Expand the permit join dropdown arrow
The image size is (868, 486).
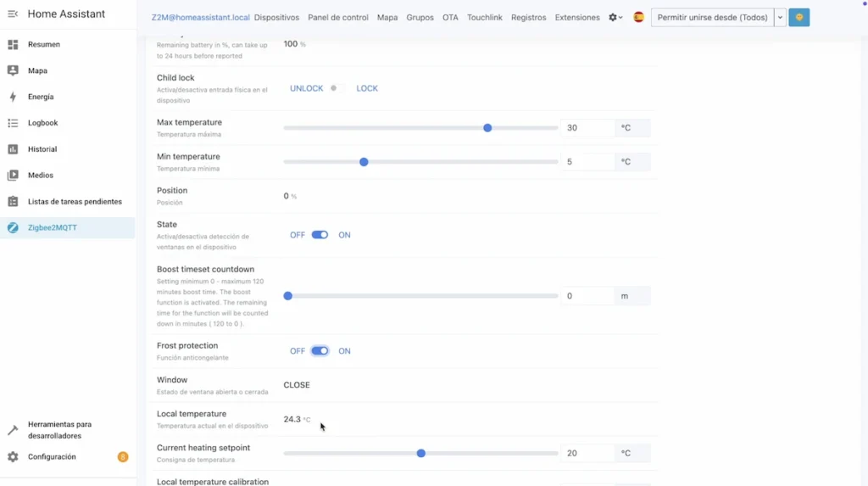click(x=780, y=18)
